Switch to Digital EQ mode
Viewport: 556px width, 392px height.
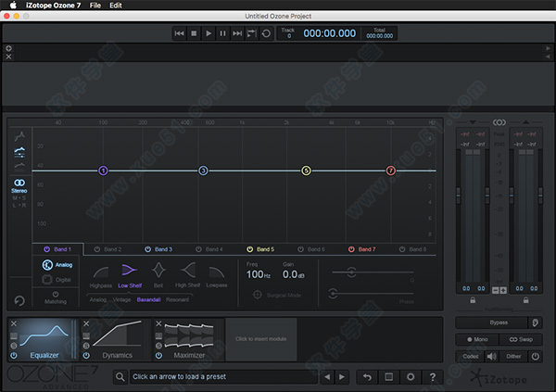pyautogui.click(x=57, y=280)
